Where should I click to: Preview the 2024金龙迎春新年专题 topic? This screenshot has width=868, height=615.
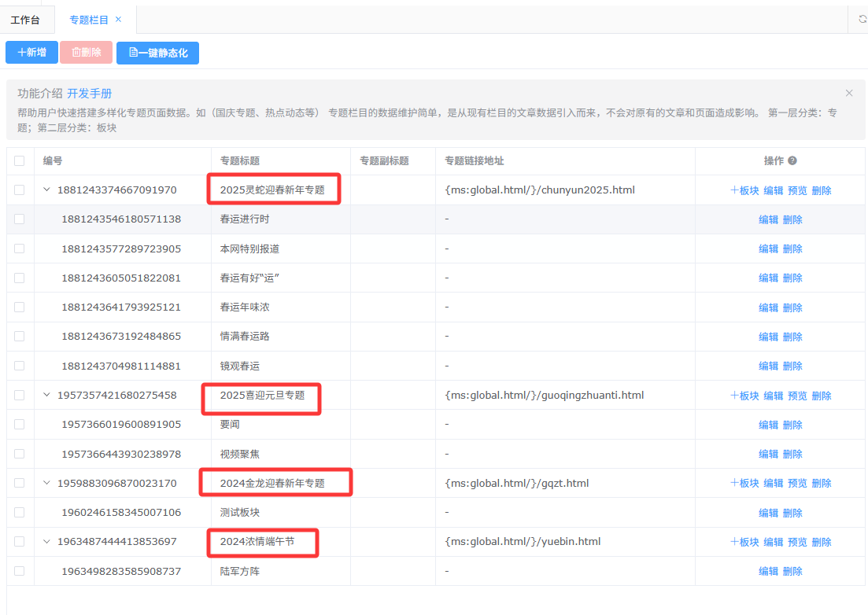click(797, 483)
